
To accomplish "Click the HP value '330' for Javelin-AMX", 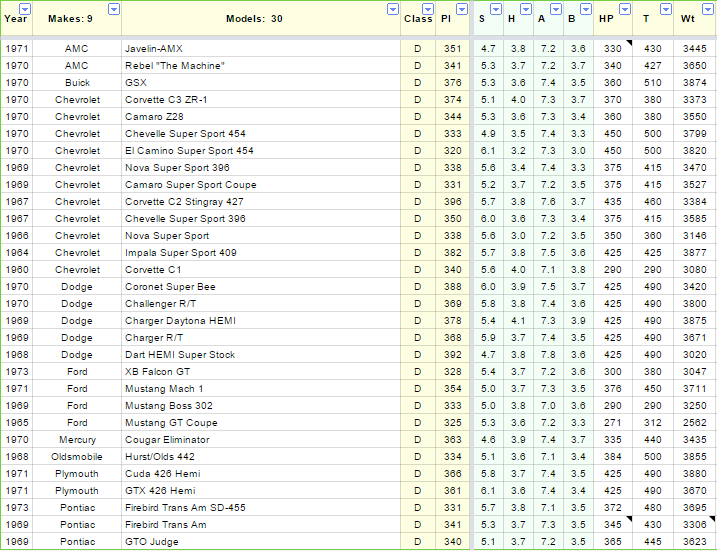I will tap(613, 48).
